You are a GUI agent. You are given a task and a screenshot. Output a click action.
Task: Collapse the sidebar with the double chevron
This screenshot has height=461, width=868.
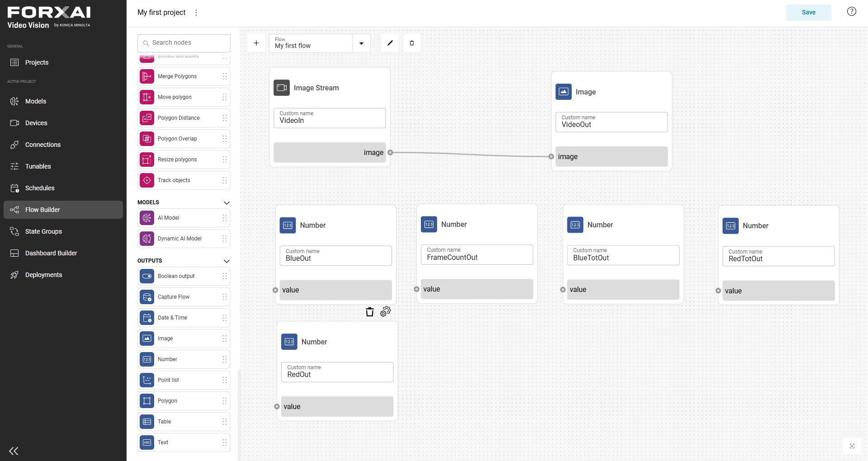pyautogui.click(x=14, y=451)
